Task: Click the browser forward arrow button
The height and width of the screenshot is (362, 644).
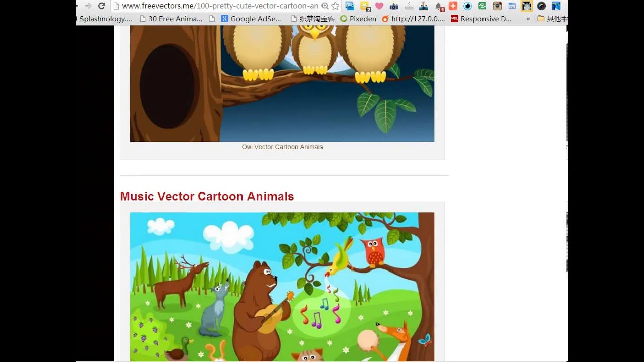Action: click(x=88, y=6)
